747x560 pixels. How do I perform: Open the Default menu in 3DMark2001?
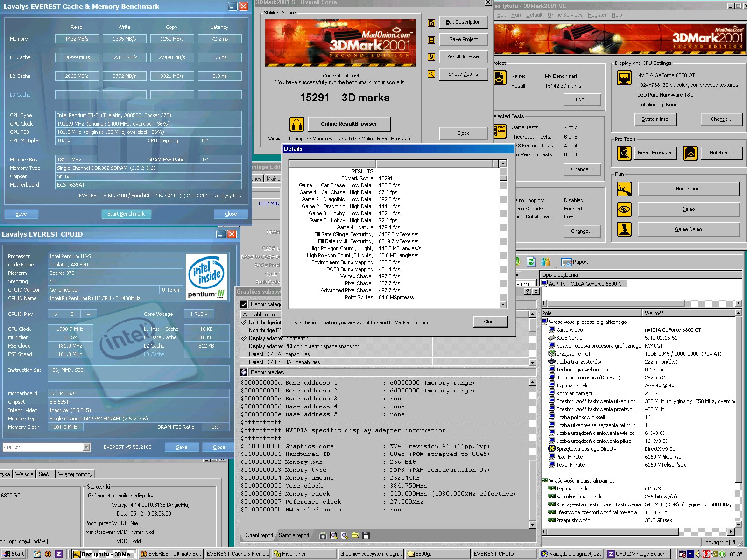click(x=534, y=15)
